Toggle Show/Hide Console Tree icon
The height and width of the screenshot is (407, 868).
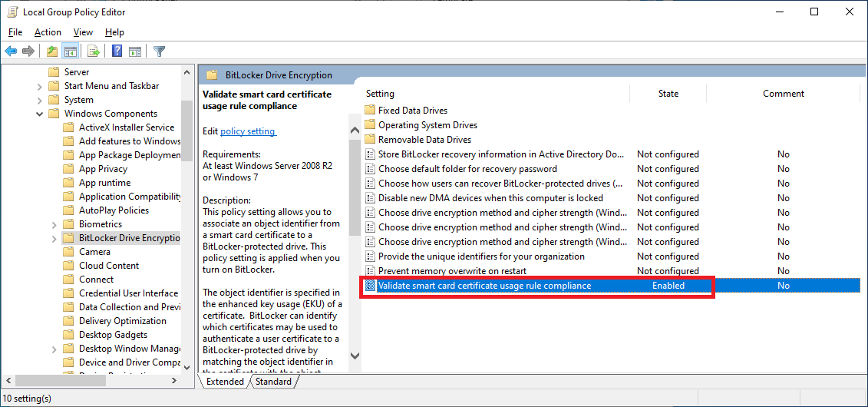pyautogui.click(x=70, y=51)
